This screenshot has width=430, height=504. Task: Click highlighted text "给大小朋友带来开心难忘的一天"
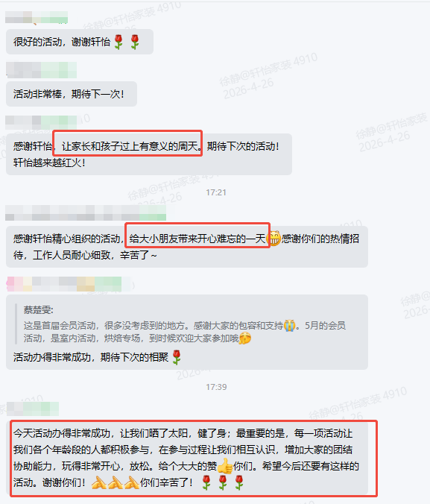point(197,239)
